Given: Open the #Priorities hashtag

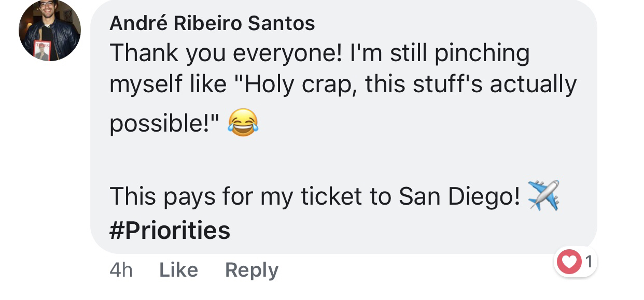Looking at the screenshot, I should pos(170,230).
